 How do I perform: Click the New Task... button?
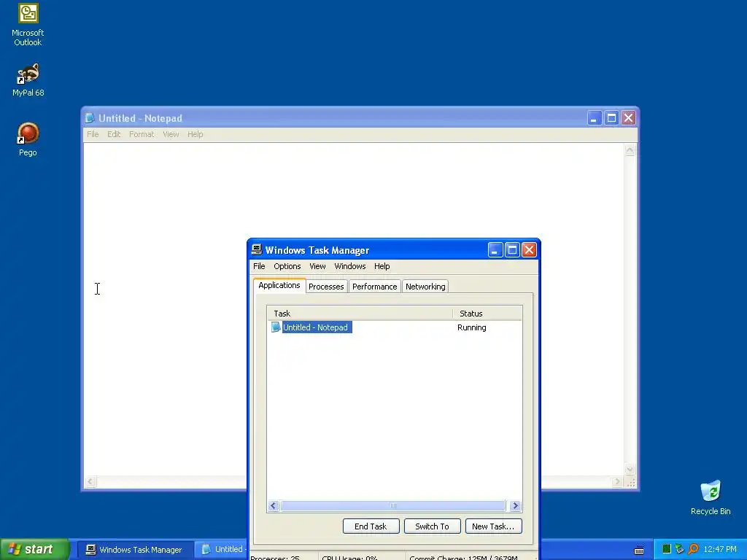pos(493,526)
